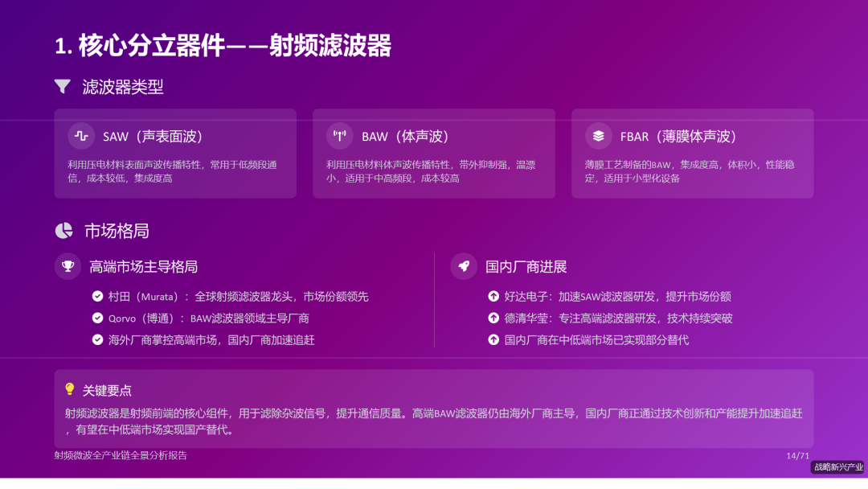Select the purple SAW（声表面波）card
This screenshot has width=868, height=489.
pyautogui.click(x=174, y=153)
